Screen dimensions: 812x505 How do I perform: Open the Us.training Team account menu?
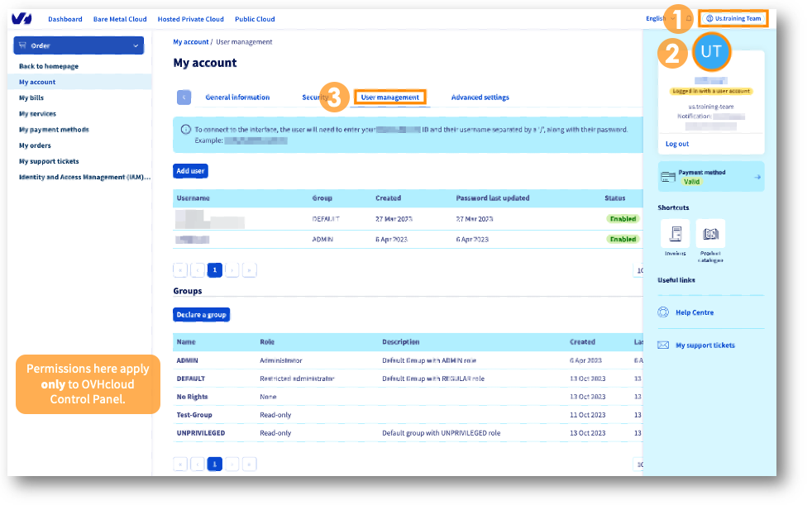[733, 19]
